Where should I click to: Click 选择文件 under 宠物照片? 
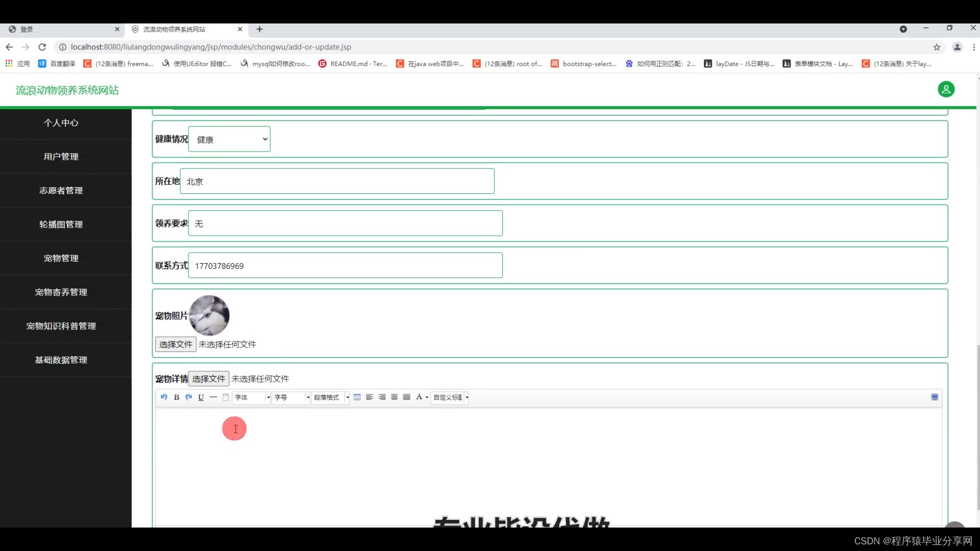pyautogui.click(x=176, y=344)
